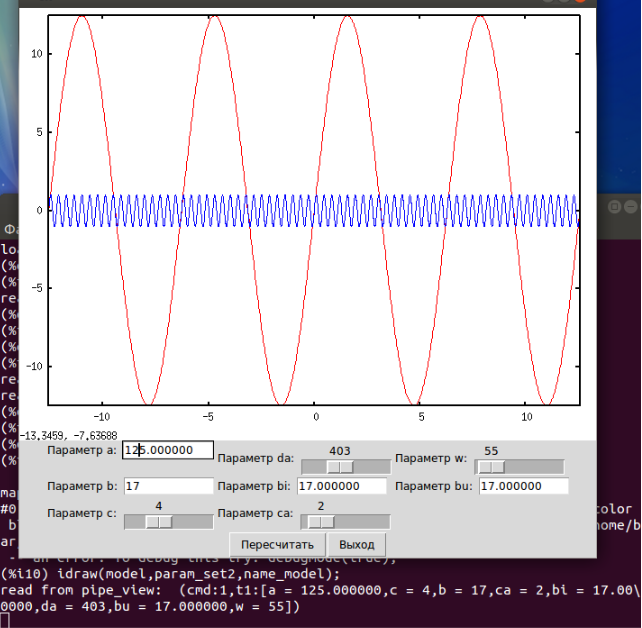Focus the Параметр b text field
Screen dimensions: 642x628
click(x=168, y=486)
